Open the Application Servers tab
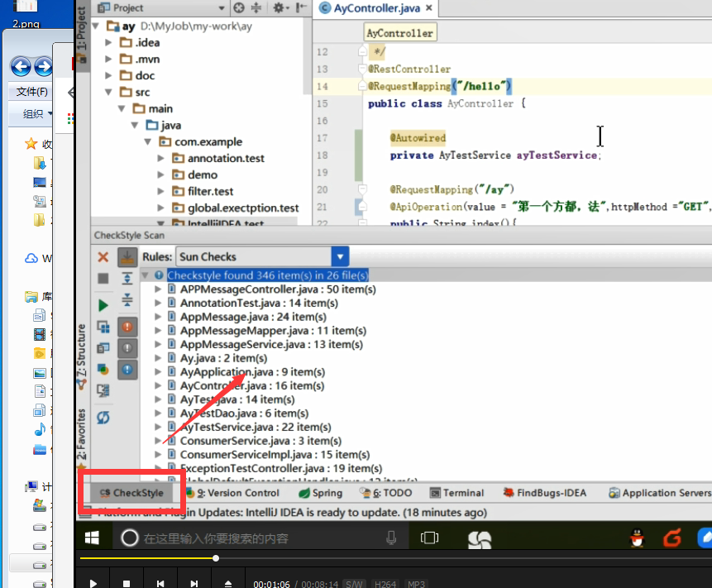This screenshot has height=588, width=712. click(660, 493)
